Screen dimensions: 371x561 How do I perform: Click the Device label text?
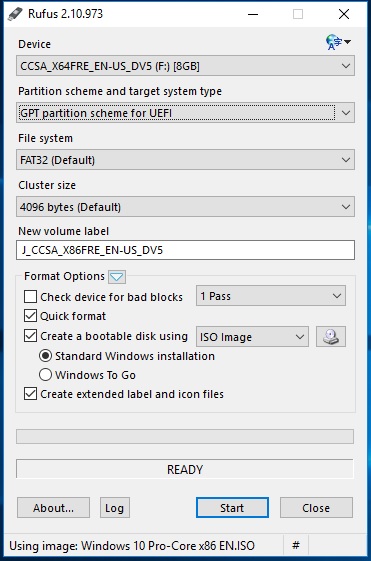tap(34, 44)
